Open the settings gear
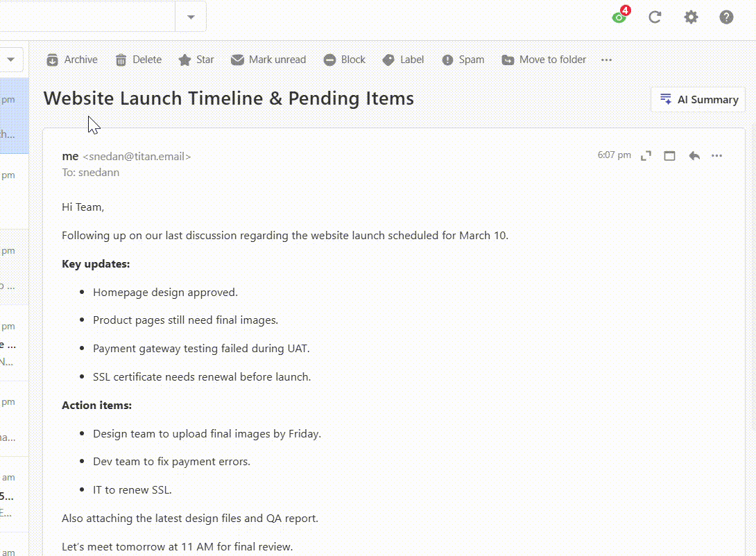Screen dimensions: 756x556 (x=691, y=17)
